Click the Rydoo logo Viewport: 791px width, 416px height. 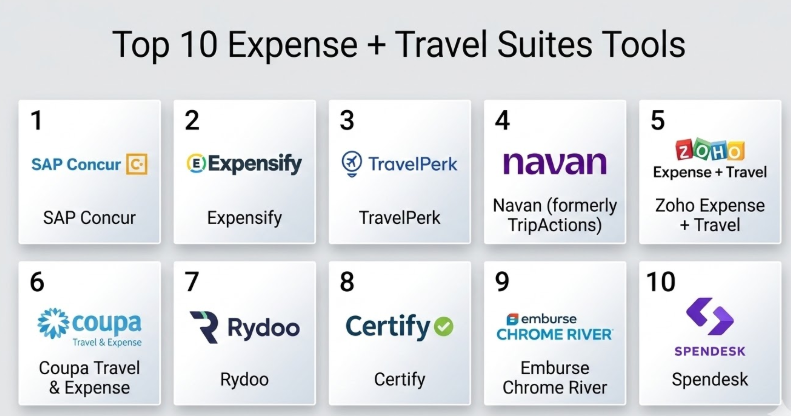244,326
